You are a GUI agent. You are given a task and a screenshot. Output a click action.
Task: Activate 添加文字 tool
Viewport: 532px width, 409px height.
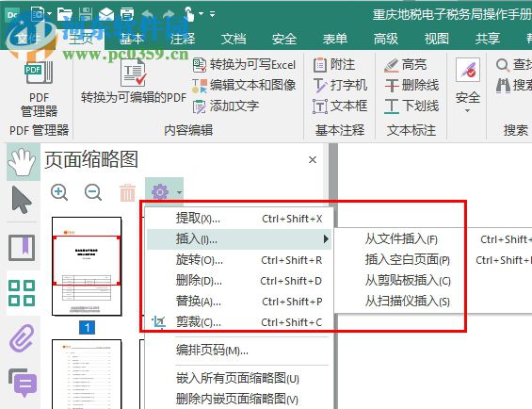(226, 106)
